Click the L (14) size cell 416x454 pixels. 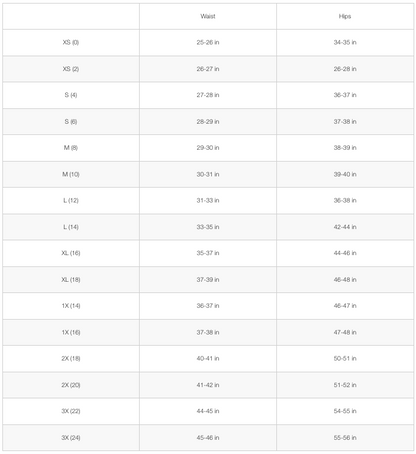click(71, 227)
